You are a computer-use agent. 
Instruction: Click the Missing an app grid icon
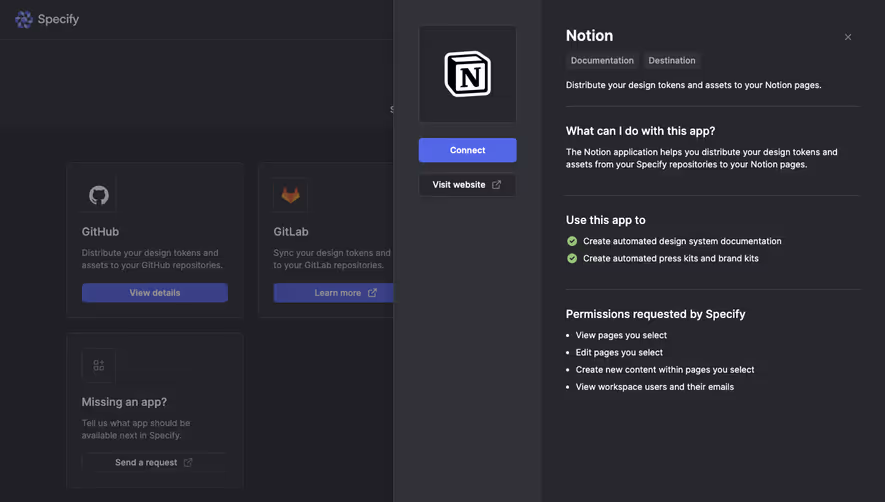click(x=99, y=366)
